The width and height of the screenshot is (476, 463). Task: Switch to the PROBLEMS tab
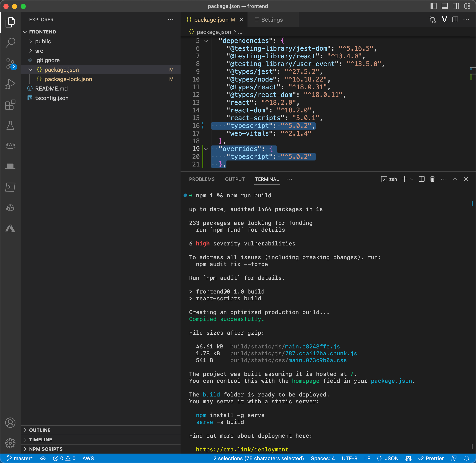click(x=202, y=179)
